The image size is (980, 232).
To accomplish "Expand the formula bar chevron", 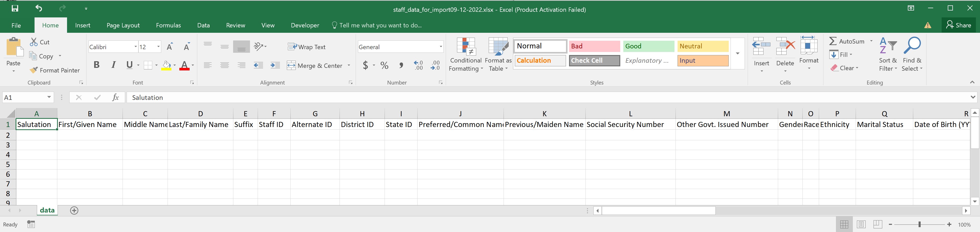I will point(973,98).
